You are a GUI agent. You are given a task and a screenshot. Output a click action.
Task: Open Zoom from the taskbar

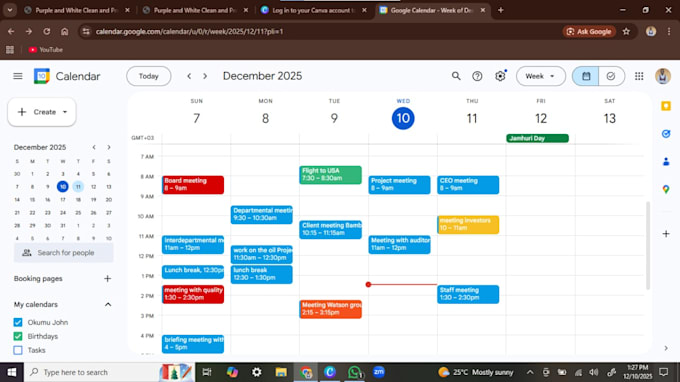(x=379, y=372)
